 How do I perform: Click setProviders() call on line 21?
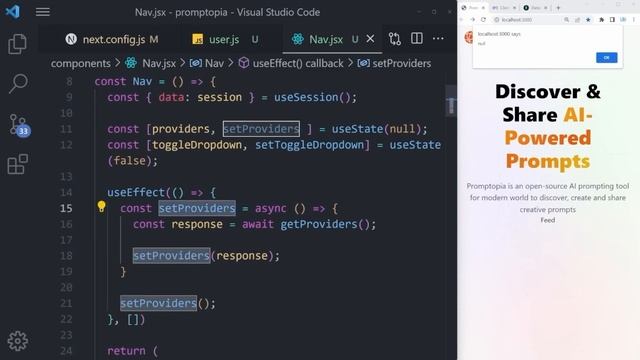(167, 303)
